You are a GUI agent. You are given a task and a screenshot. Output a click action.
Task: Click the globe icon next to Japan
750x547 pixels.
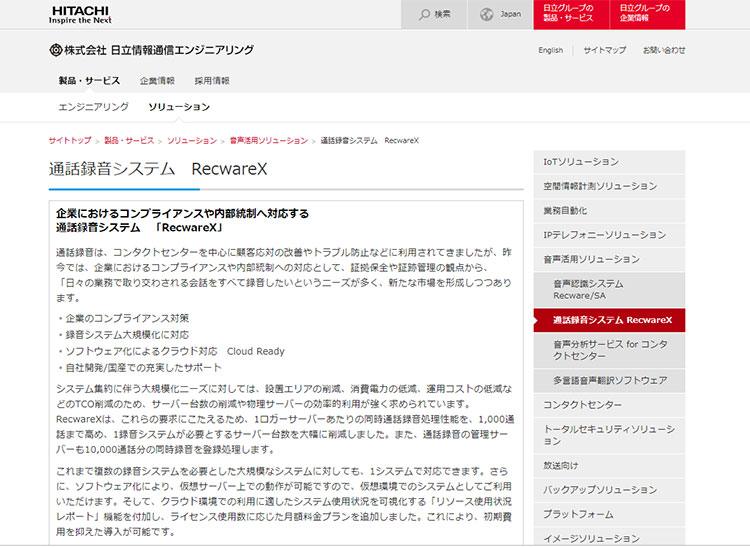click(486, 14)
